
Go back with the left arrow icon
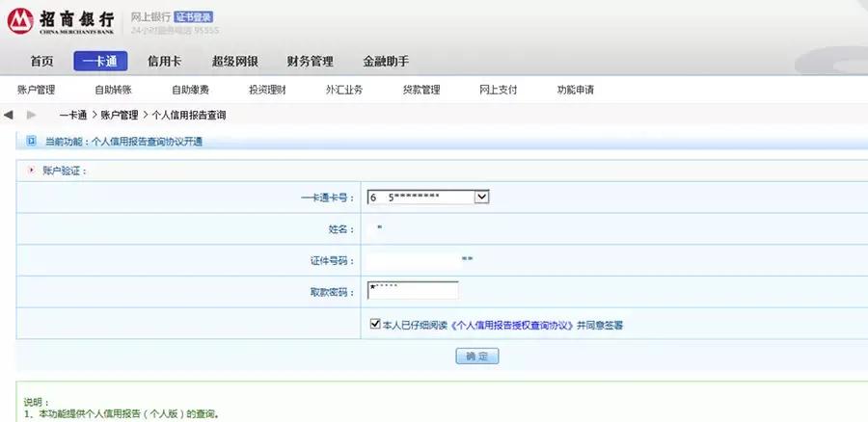9,115
